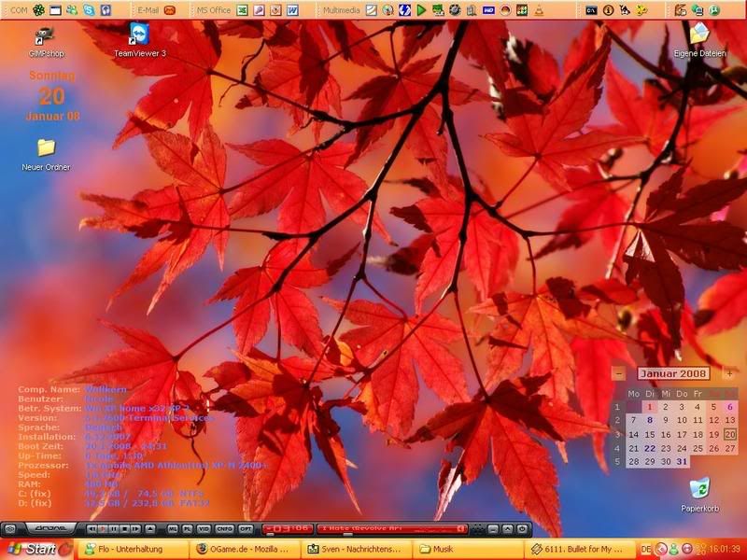This screenshot has height=560, width=747.
Task: Open the Word icon in MS Office group
Action: point(291,10)
